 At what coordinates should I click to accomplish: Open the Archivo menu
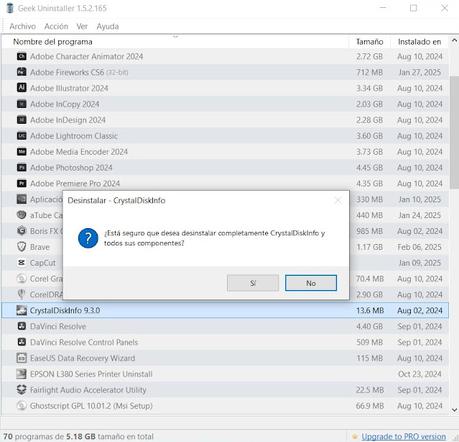[x=22, y=26]
